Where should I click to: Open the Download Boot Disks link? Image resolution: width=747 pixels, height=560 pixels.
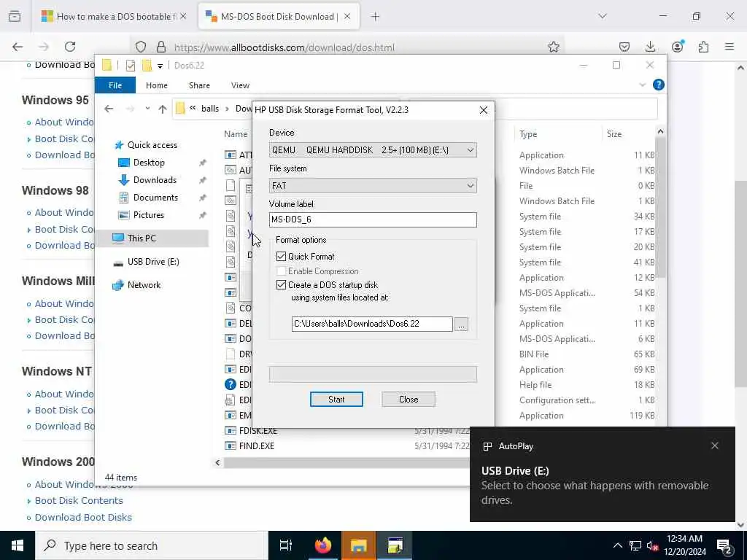coord(83,517)
